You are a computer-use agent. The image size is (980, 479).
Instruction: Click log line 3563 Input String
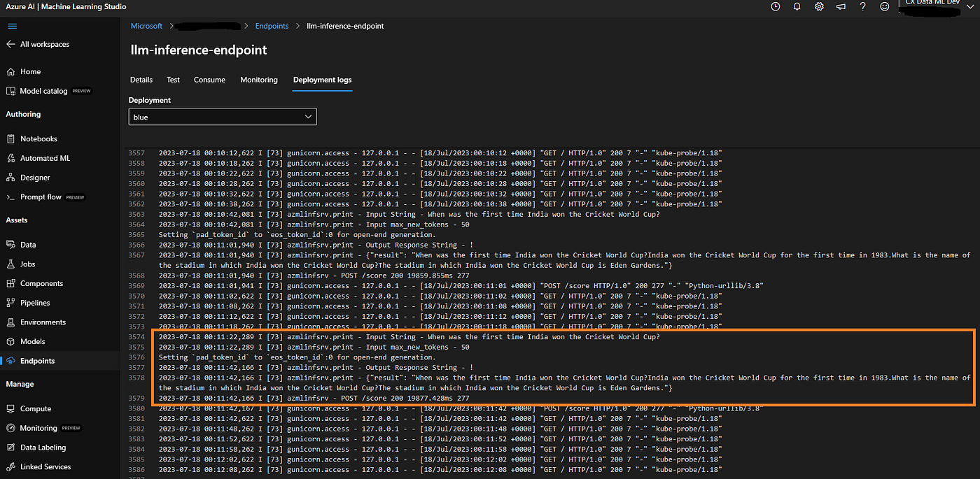point(409,215)
